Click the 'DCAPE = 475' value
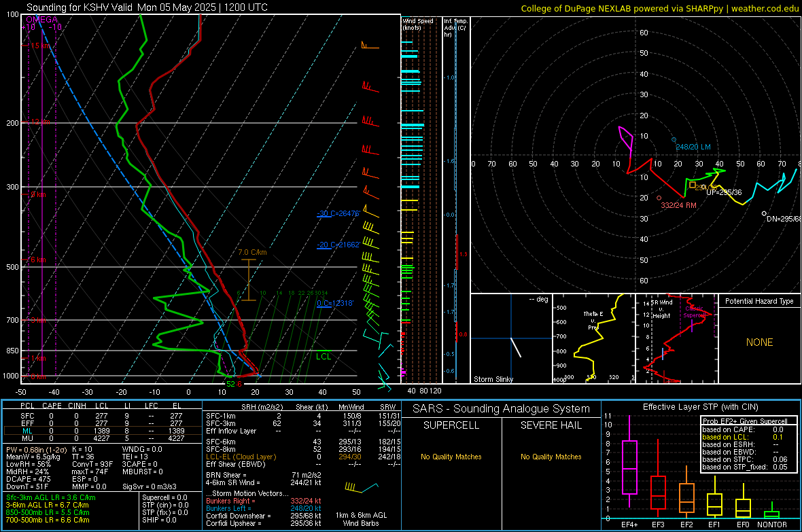This screenshot has height=532, width=802. point(28,479)
